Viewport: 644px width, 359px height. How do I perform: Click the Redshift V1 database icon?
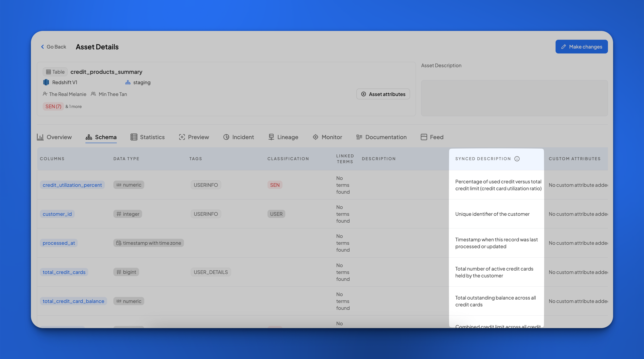pos(46,82)
